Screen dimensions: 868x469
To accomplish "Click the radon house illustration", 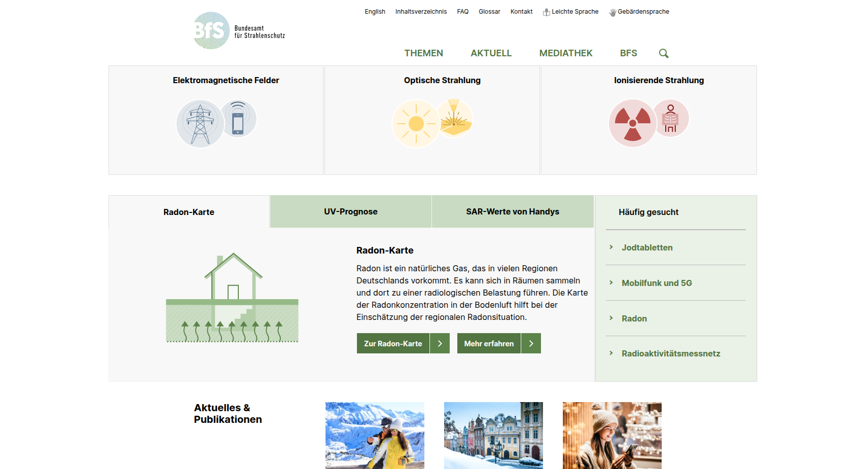I will [x=232, y=298].
